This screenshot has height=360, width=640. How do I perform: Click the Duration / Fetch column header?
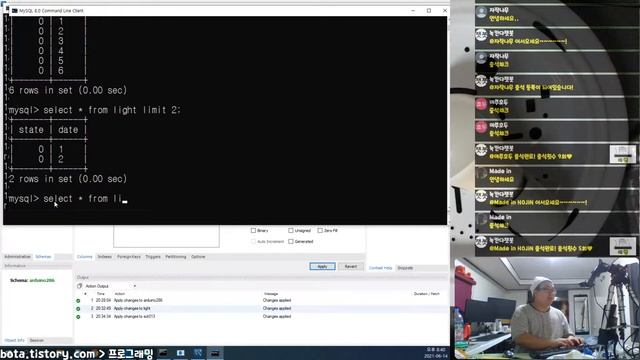click(427, 294)
